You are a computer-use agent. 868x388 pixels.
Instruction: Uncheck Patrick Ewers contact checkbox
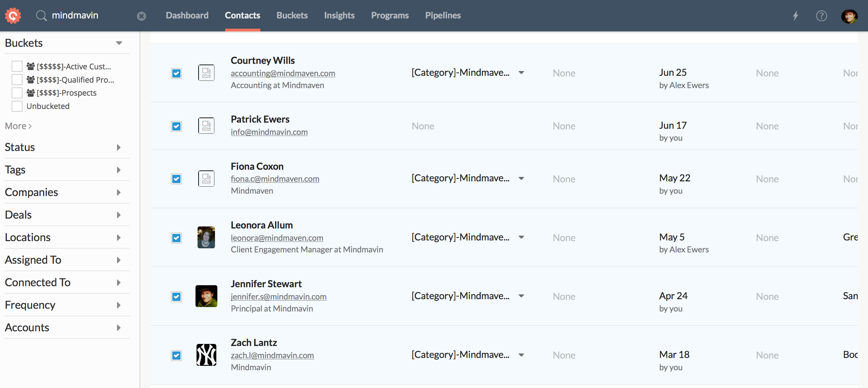click(176, 126)
